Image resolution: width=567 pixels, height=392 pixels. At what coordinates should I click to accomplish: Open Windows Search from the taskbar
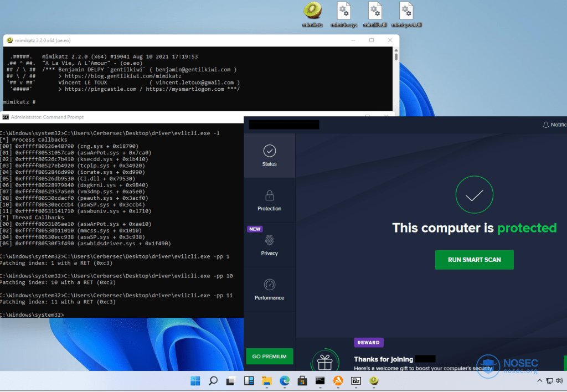coord(213,381)
